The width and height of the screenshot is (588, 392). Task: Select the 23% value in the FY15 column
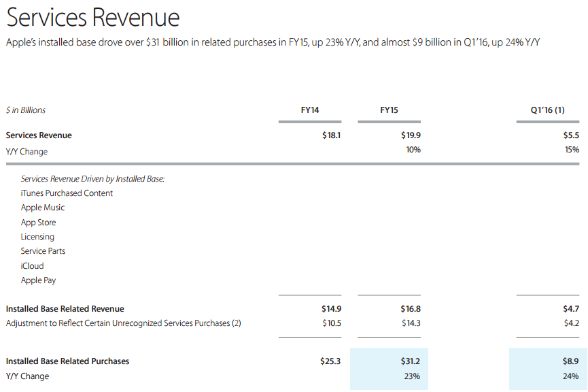click(x=412, y=376)
